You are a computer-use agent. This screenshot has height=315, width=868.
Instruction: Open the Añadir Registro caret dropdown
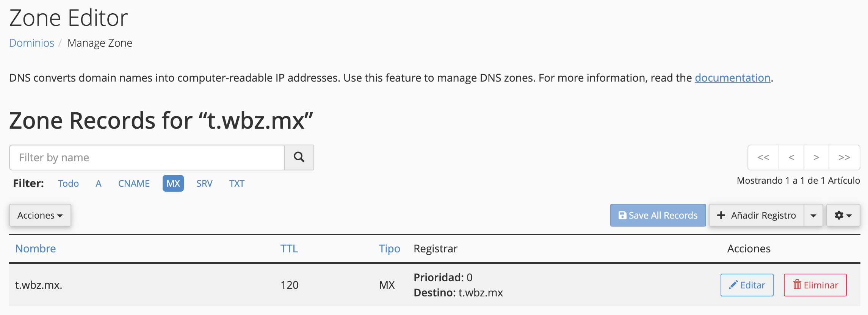(813, 215)
